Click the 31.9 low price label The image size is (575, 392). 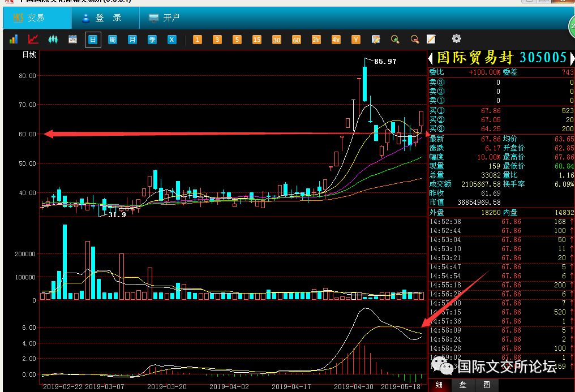pos(117,215)
